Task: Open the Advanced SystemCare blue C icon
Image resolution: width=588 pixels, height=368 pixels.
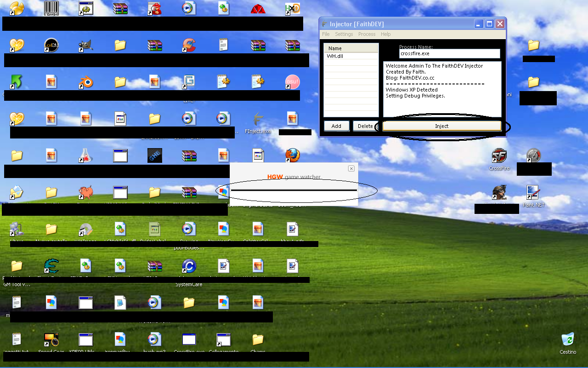Action: (189, 266)
